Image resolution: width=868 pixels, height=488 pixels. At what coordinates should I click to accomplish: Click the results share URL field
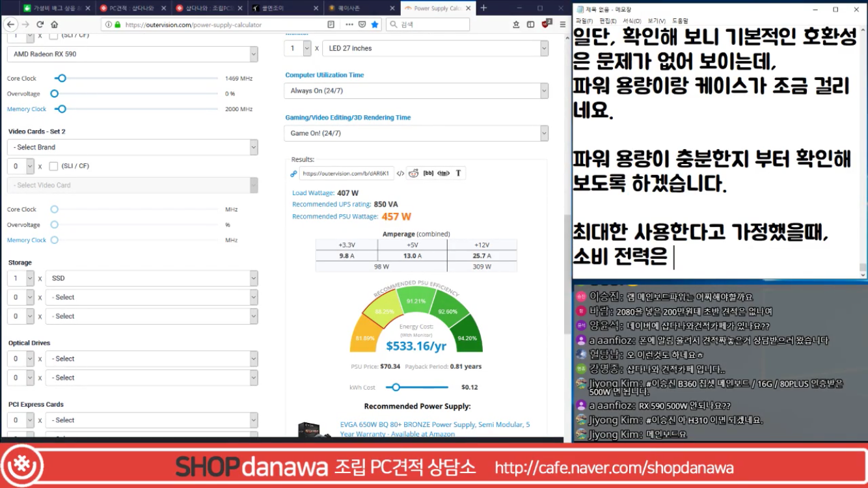[346, 174]
